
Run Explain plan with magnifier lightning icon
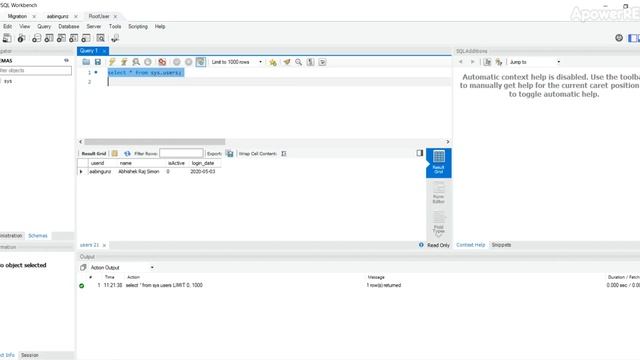(x=136, y=62)
